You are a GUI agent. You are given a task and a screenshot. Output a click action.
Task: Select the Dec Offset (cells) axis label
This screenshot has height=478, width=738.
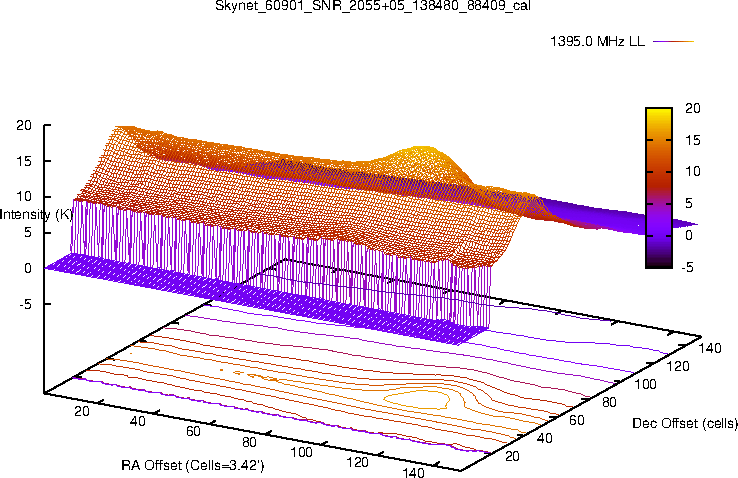685,423
